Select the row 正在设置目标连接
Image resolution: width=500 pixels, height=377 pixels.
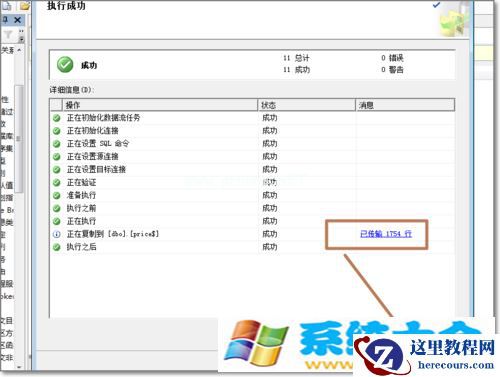252,169
